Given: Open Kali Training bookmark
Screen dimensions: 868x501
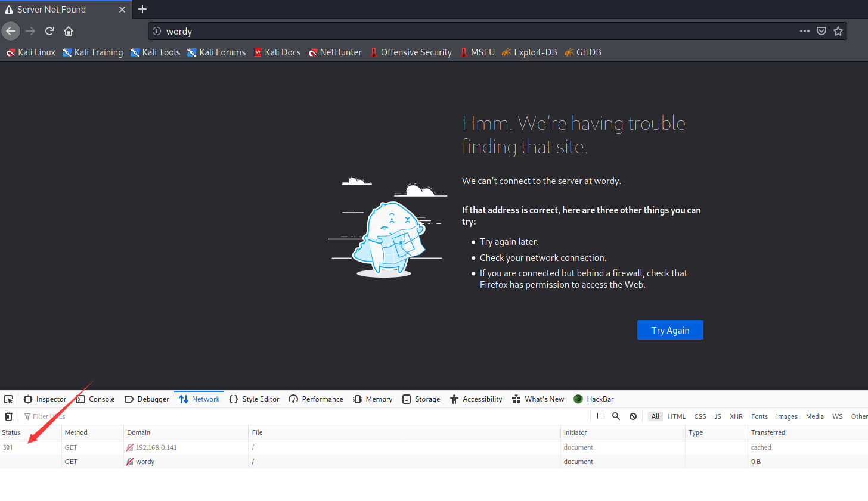Looking at the screenshot, I should (92, 52).
